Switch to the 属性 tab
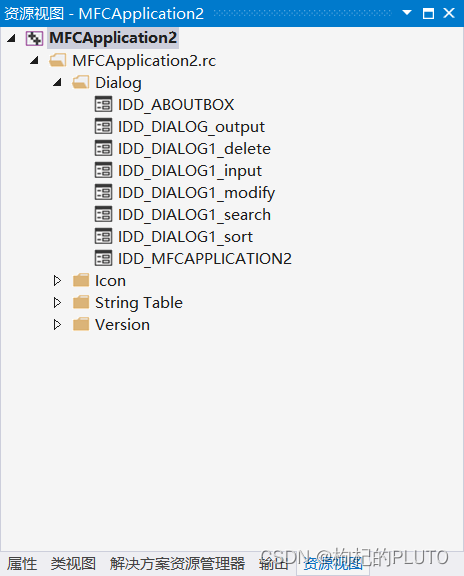Image resolution: width=464 pixels, height=576 pixels. point(22,564)
